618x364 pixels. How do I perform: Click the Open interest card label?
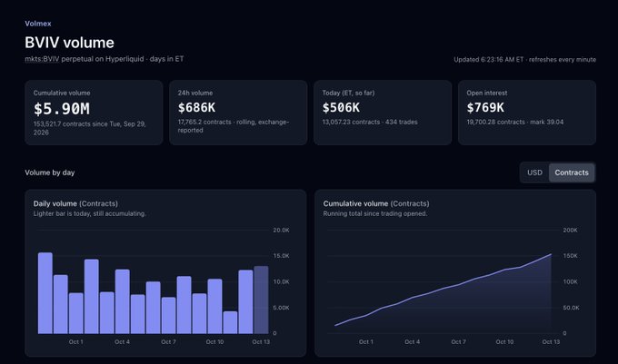point(487,93)
